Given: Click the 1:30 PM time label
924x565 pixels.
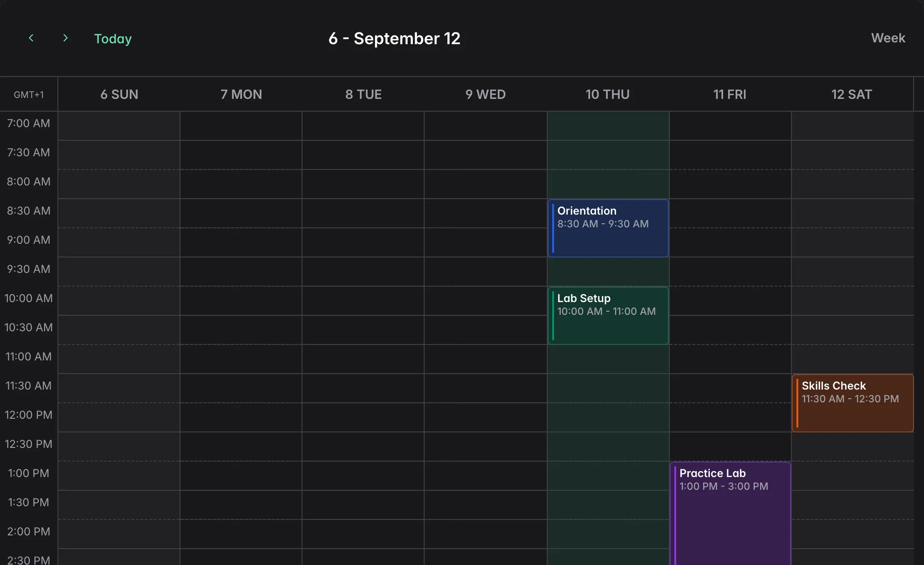Looking at the screenshot, I should point(29,503).
